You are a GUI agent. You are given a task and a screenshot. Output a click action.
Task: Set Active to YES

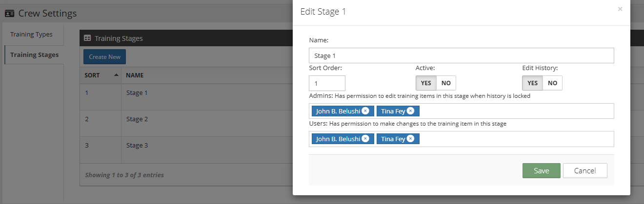tap(426, 83)
